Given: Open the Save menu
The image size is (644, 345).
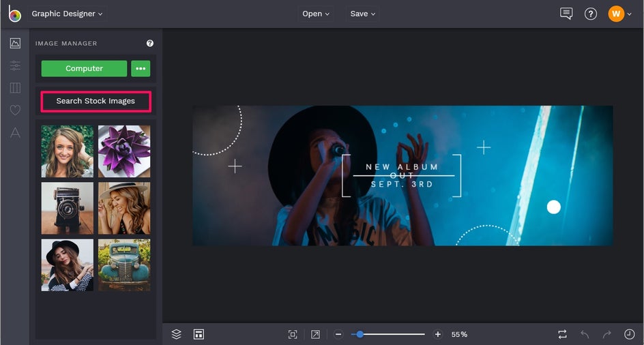Looking at the screenshot, I should click(363, 14).
